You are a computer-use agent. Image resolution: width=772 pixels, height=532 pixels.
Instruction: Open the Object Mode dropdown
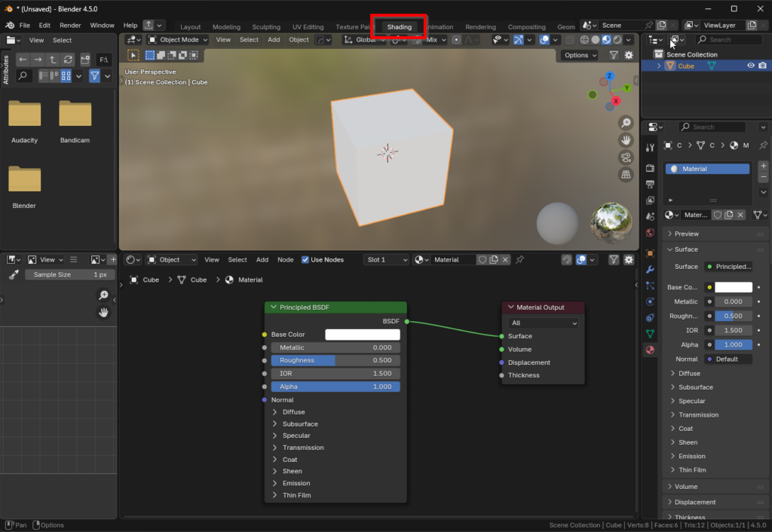[x=178, y=40]
